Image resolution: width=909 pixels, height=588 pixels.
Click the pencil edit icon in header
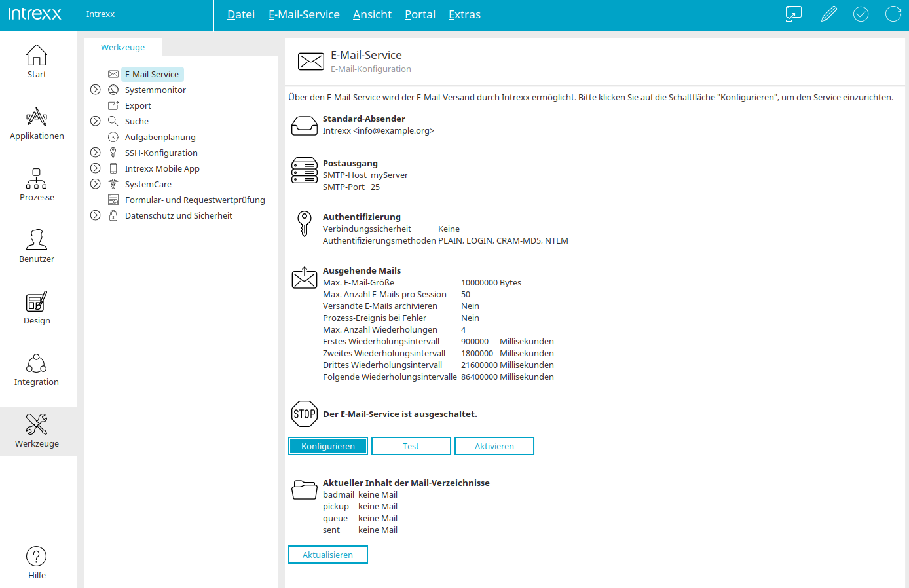coord(828,14)
